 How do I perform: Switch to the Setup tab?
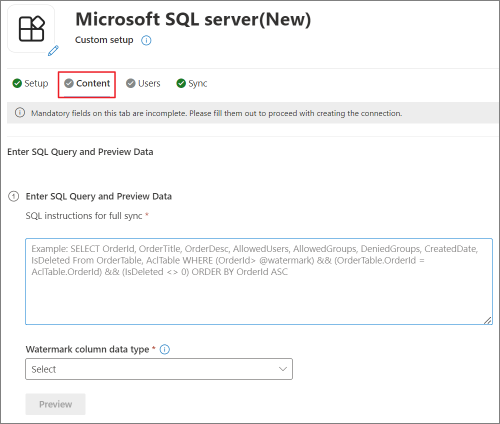point(30,83)
